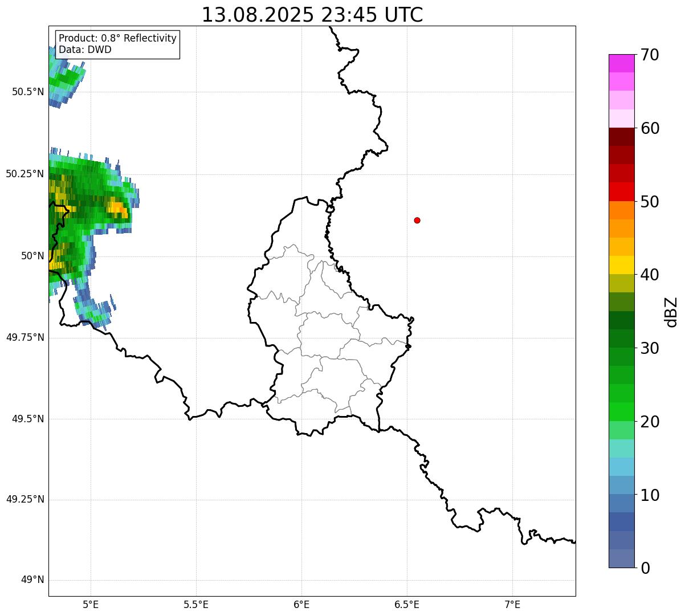The width and height of the screenshot is (685, 616).
Task: Click the orange radar echo core near 50.15°N
Action: coord(119,208)
